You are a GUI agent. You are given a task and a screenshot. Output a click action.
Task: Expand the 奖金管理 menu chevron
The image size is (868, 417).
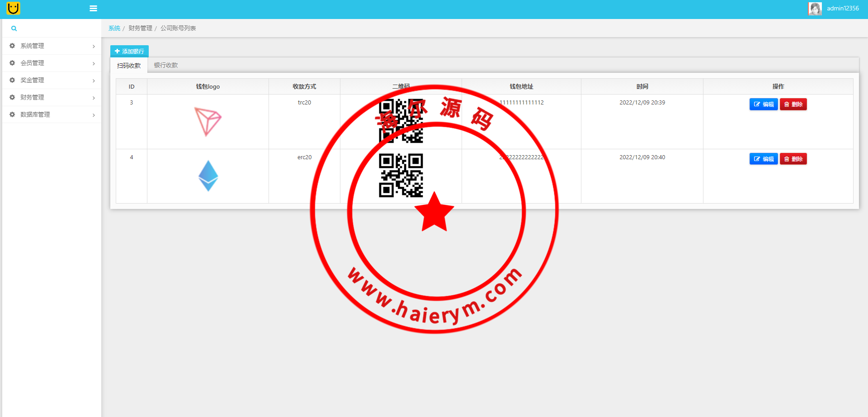94,81
